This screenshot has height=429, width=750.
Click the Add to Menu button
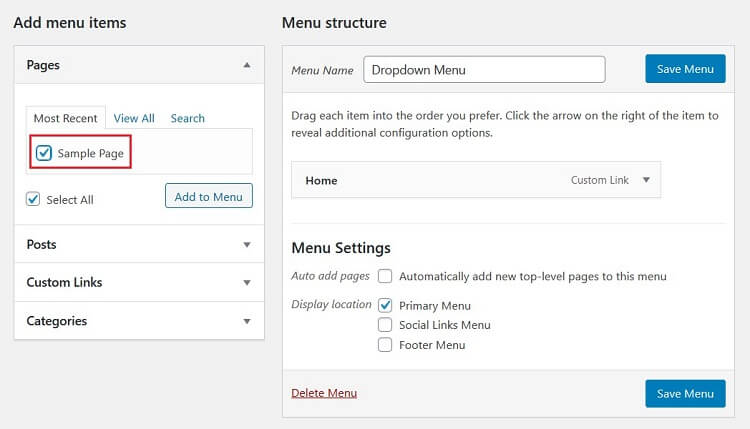209,196
